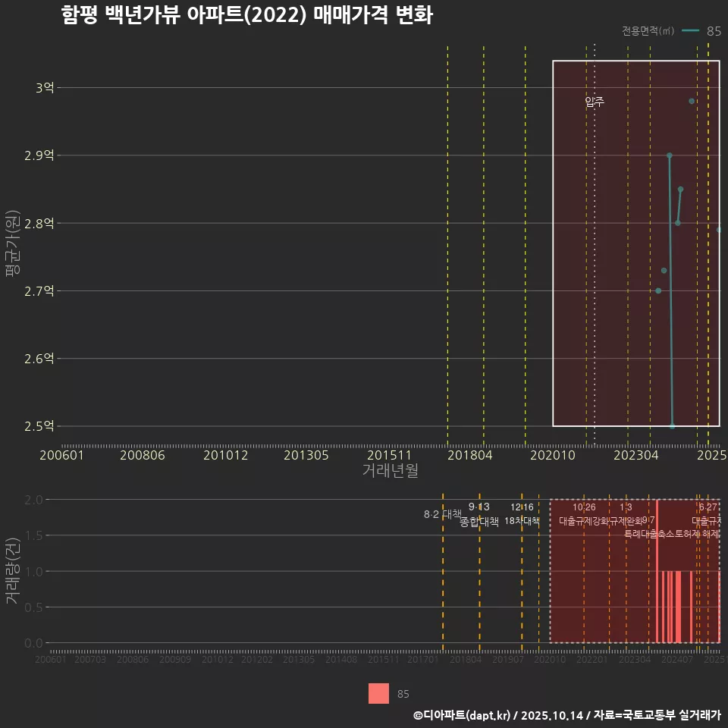Screen dimensions: 728x728
Task: Select the lowest teal point near 2.5억
Action: [x=673, y=426]
